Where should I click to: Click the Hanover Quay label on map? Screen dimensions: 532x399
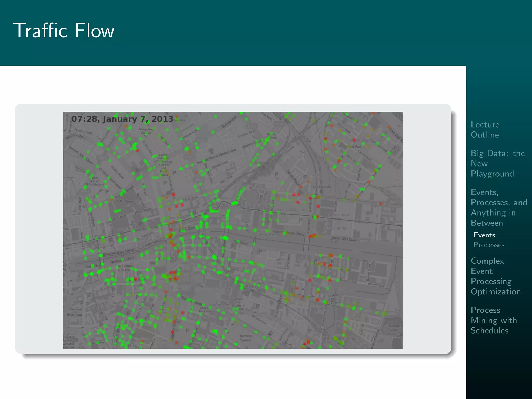coord(348,281)
